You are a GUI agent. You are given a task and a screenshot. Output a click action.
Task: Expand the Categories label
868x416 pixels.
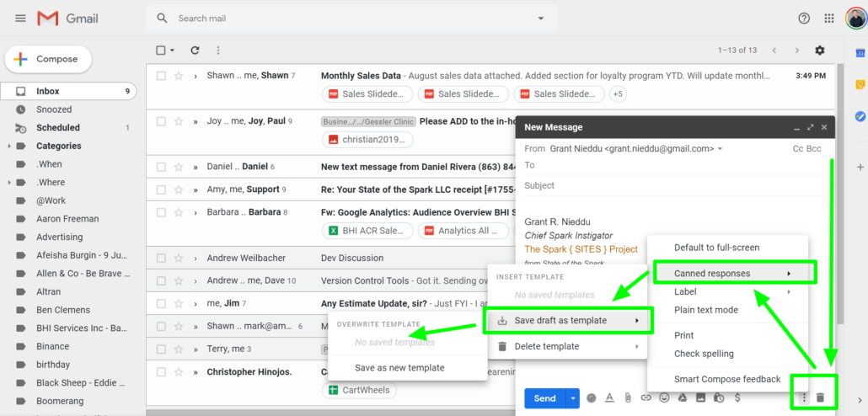(x=9, y=146)
